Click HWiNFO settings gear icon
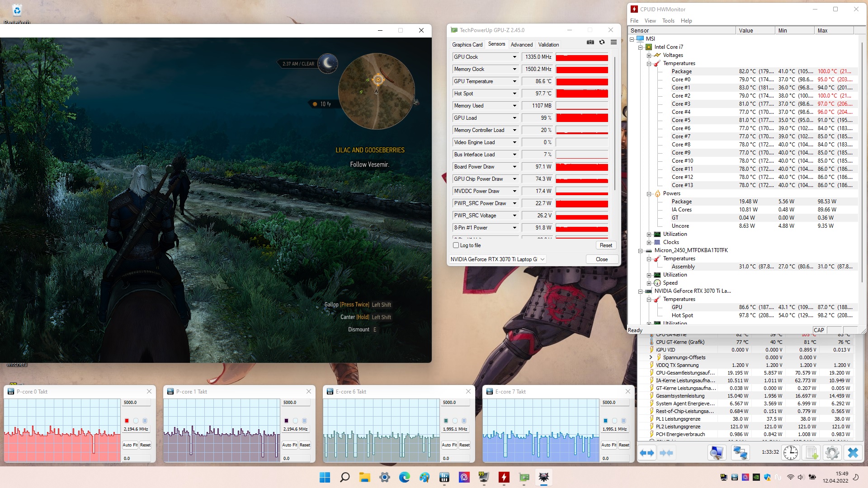The image size is (868, 488). pos(832,452)
